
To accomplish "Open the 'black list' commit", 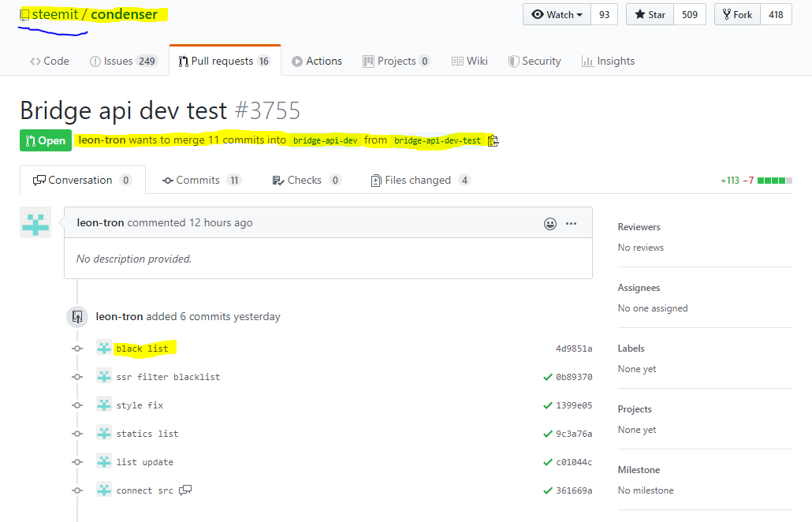I will (143, 349).
